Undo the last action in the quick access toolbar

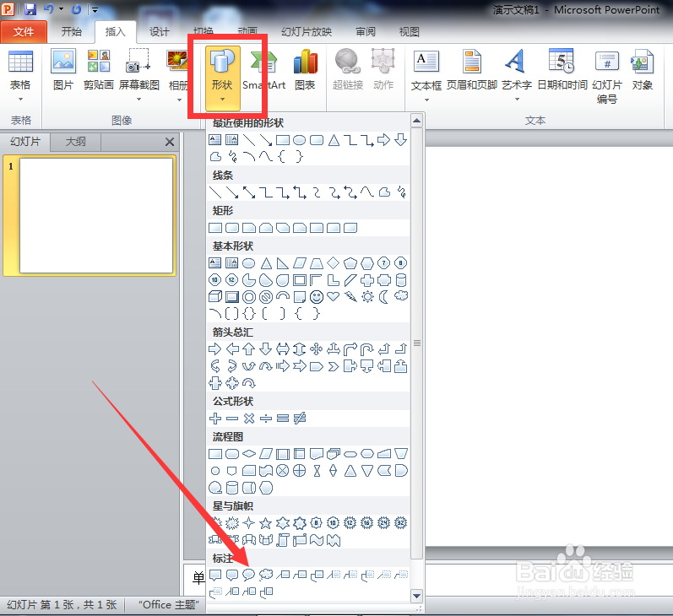tap(48, 9)
